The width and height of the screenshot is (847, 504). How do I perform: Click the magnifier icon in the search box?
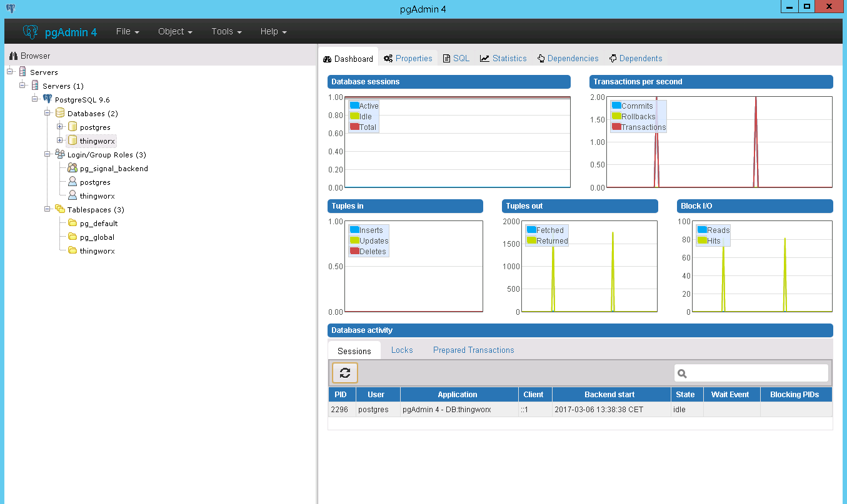683,373
